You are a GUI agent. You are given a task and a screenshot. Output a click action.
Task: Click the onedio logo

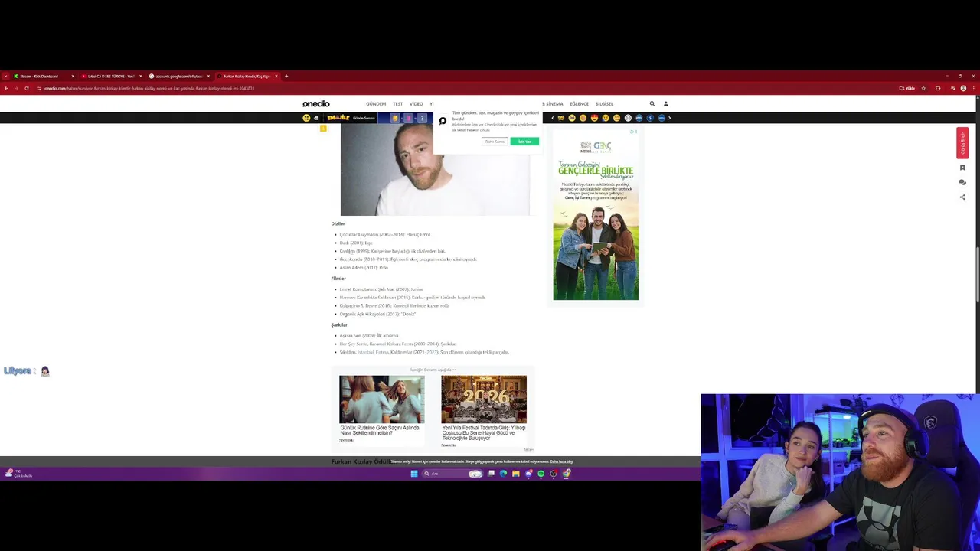(315, 103)
